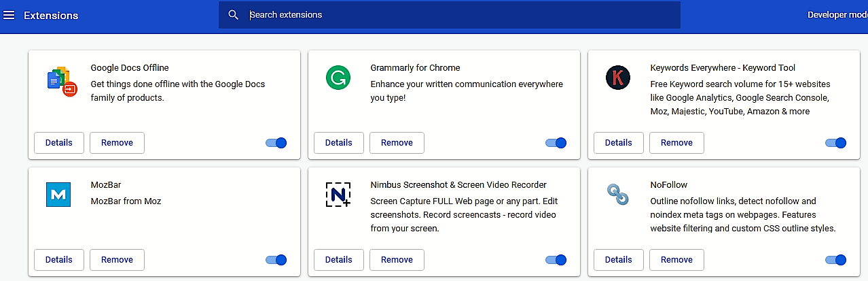Screen dimensions: 868x281
Task: Remove Grammarly for Chrome
Action: (x=397, y=143)
